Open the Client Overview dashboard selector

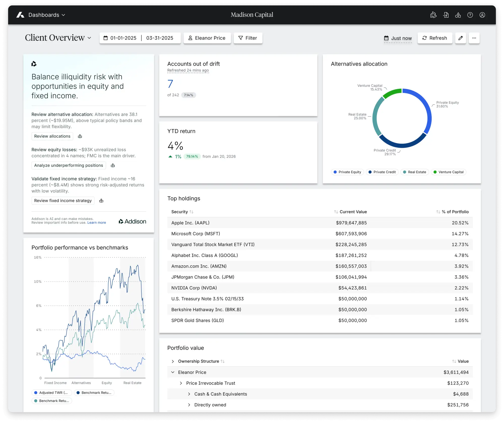point(58,38)
